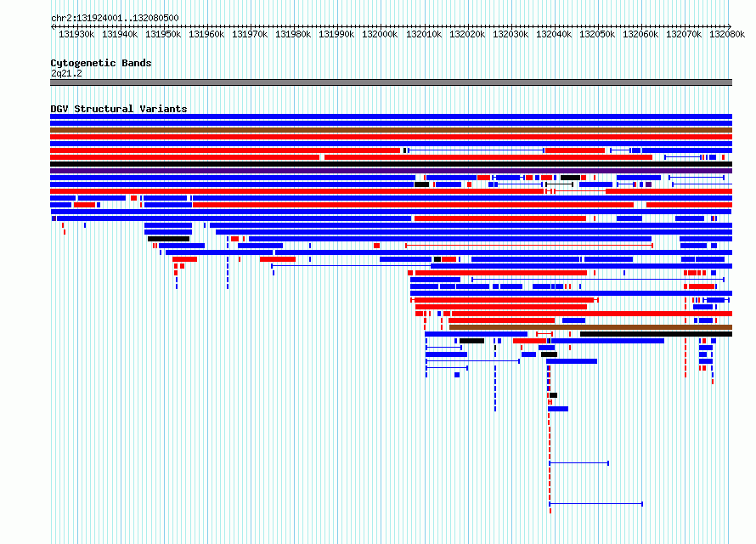Click the thin blue line spanning 131975k to 132011k
This screenshot has height=544, width=756.
tap(352, 266)
